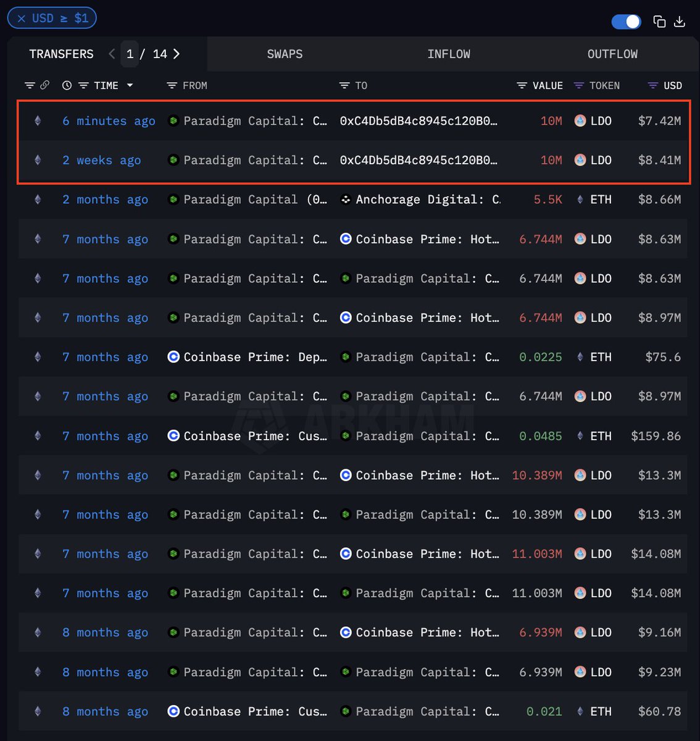Open Paradigm Capital sender in first row
700x741 pixels.
coord(255,121)
